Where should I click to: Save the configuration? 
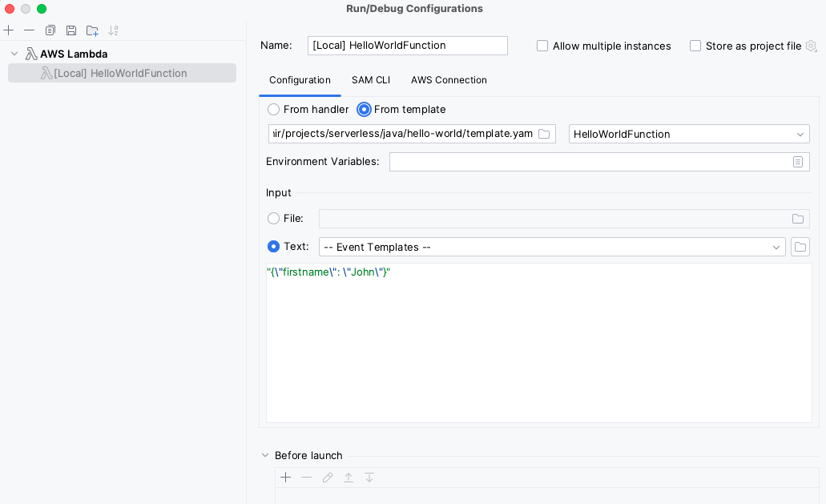71,30
